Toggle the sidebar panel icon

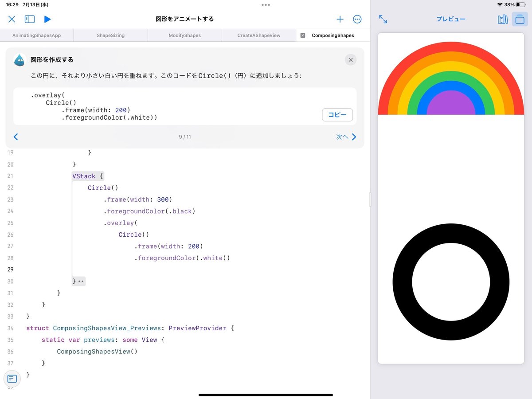[30, 19]
